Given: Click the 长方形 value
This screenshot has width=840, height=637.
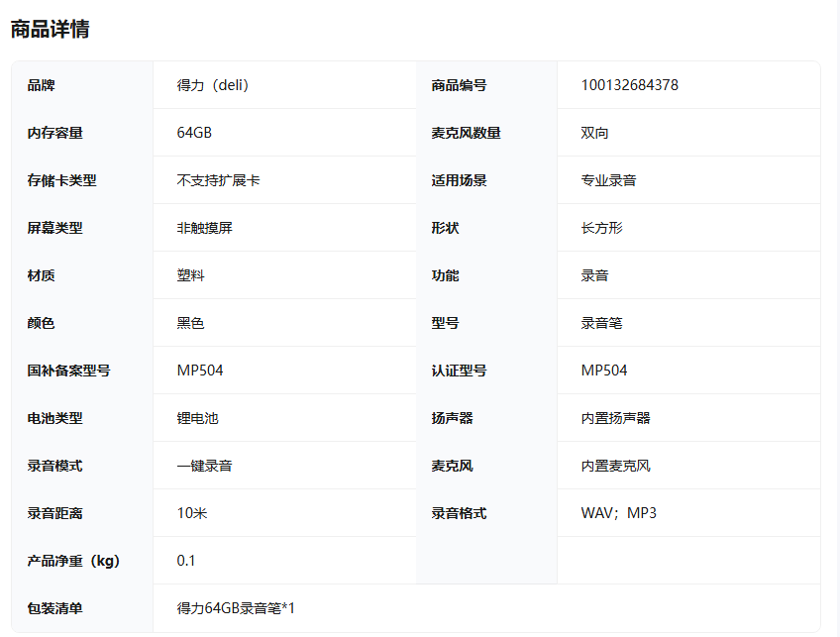Looking at the screenshot, I should tap(601, 228).
